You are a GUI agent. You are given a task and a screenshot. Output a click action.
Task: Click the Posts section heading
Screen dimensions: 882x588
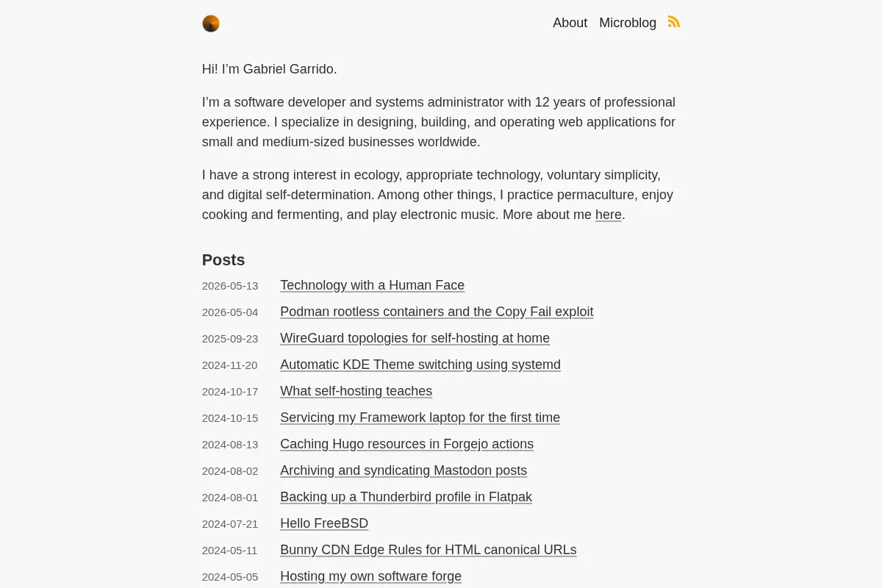[223, 260]
